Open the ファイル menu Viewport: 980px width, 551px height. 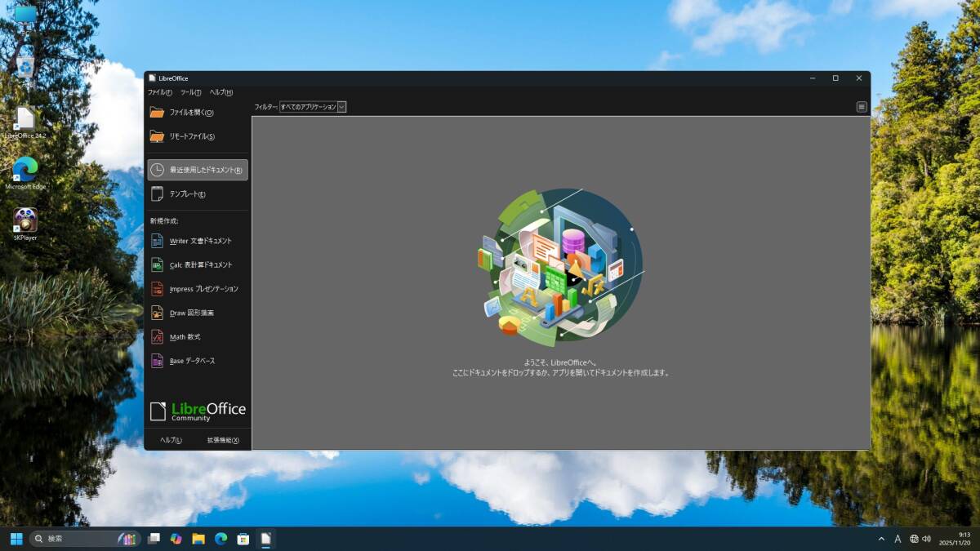[159, 92]
